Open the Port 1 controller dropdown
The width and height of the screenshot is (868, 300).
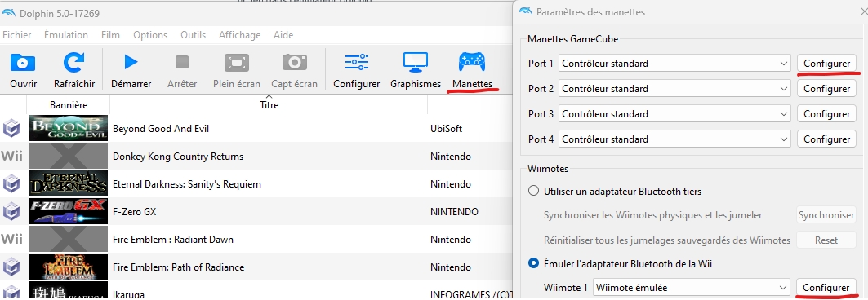tap(674, 64)
